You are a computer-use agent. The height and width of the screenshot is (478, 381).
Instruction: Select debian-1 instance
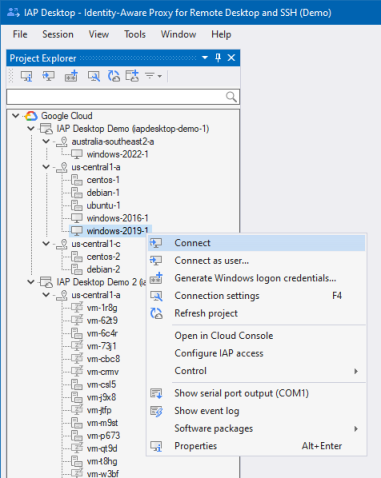click(x=103, y=193)
